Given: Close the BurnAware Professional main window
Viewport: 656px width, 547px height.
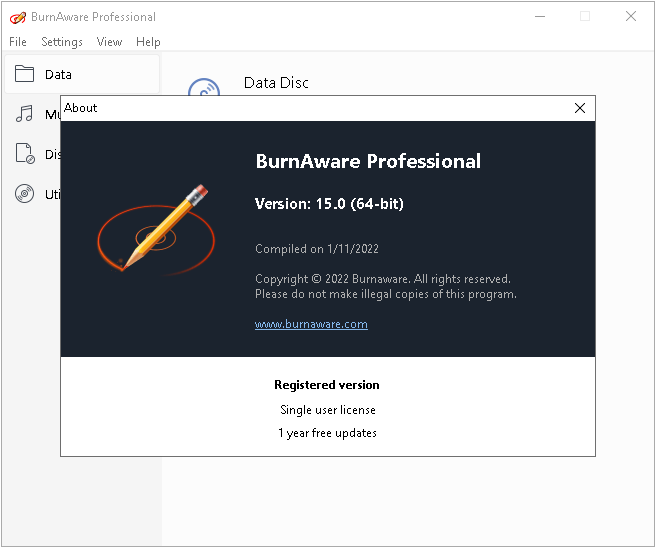Looking at the screenshot, I should coord(630,17).
